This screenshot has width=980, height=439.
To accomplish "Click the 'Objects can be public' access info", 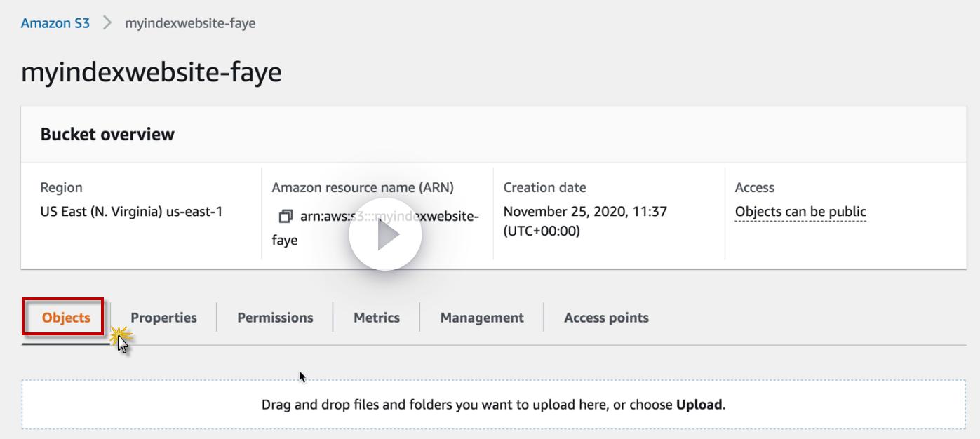I will click(800, 212).
